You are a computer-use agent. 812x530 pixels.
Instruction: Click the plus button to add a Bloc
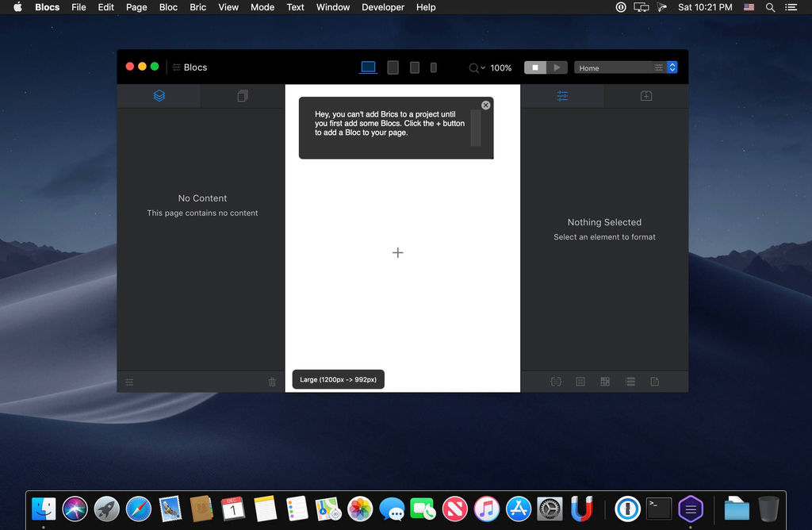398,252
